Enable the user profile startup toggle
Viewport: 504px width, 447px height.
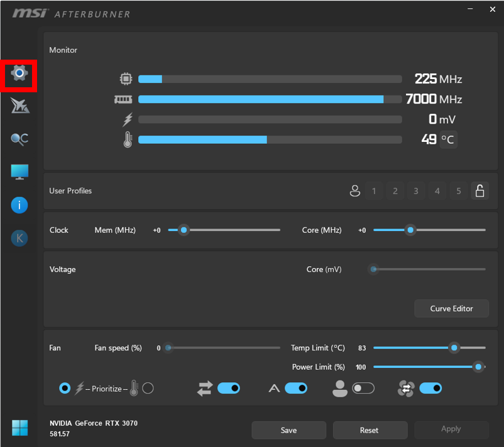point(364,388)
